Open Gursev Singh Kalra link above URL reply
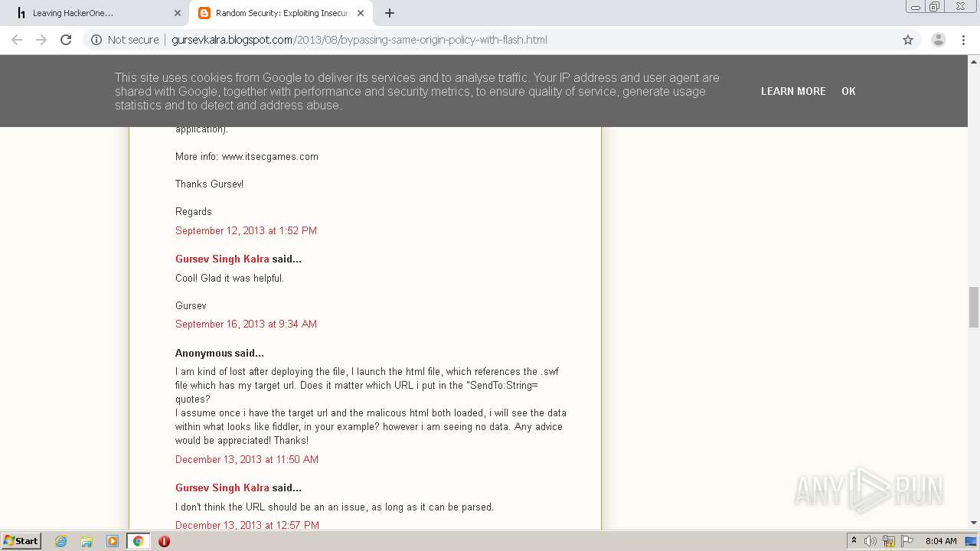 click(222, 487)
